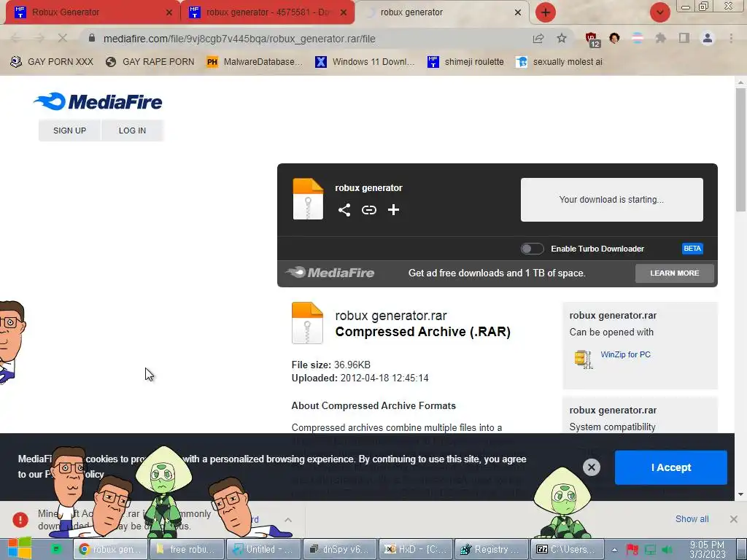
Task: Click the orange zip file icon in the download panel
Action: coord(308,199)
